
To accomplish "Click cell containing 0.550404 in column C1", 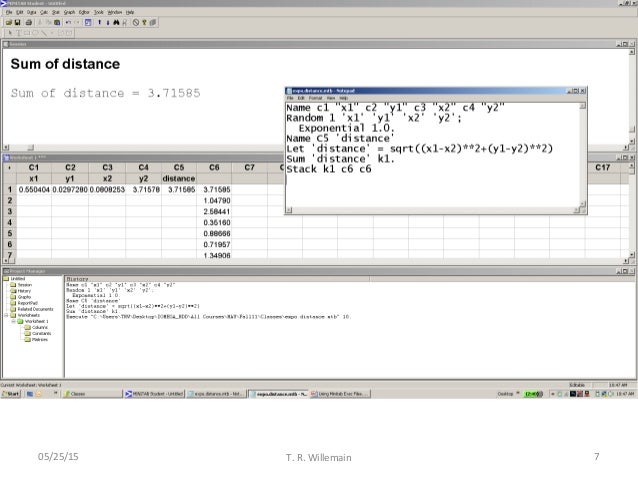I will pyautogui.click(x=34, y=188).
